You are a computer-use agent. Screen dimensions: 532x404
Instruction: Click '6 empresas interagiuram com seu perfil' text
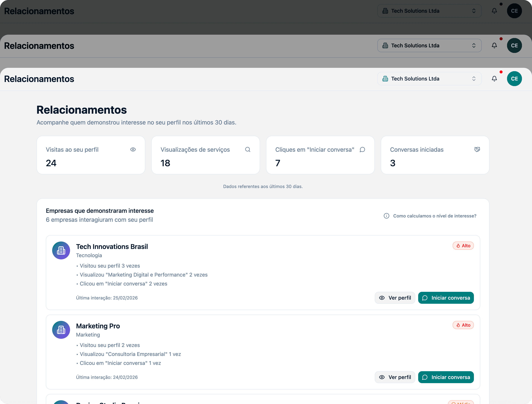click(x=99, y=220)
